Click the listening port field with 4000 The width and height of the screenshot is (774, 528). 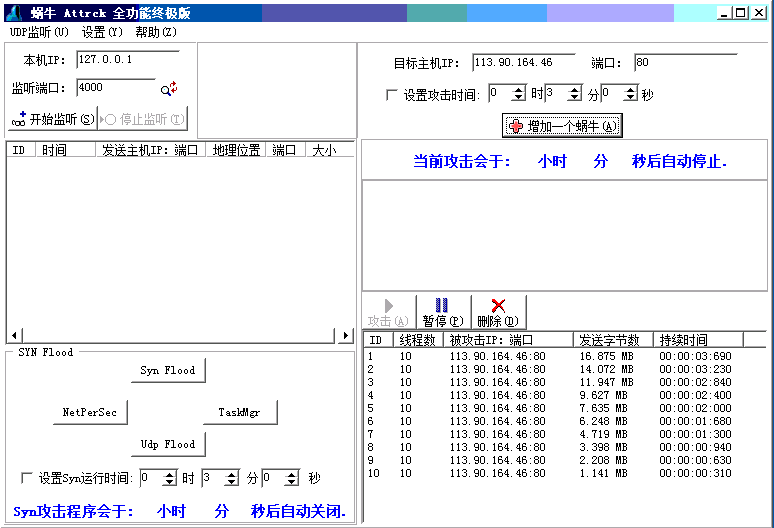click(116, 88)
